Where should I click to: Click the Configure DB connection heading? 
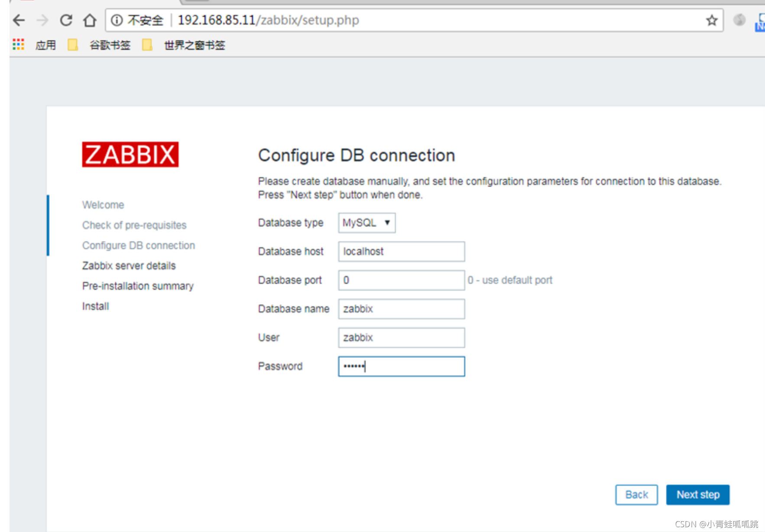(x=357, y=155)
